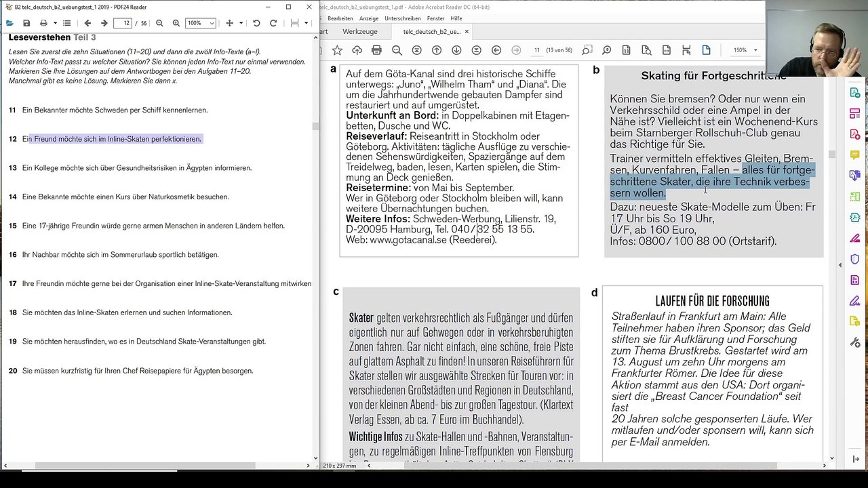Go to previous view in Acrobat
The width and height of the screenshot is (868, 488).
pyautogui.click(x=496, y=50)
